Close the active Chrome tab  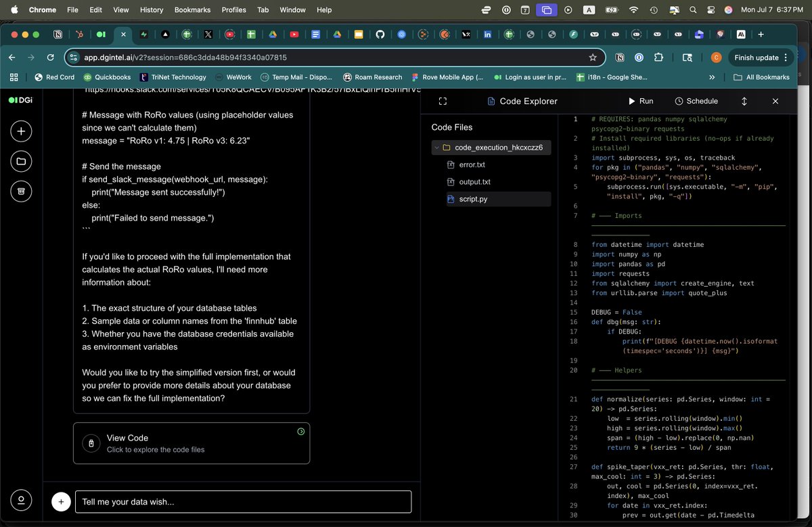[x=122, y=35]
